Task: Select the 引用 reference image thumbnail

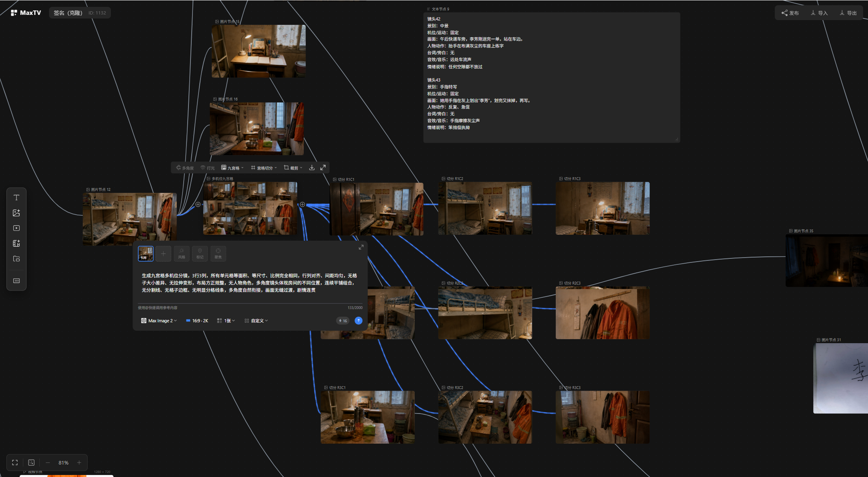Action: (x=145, y=254)
